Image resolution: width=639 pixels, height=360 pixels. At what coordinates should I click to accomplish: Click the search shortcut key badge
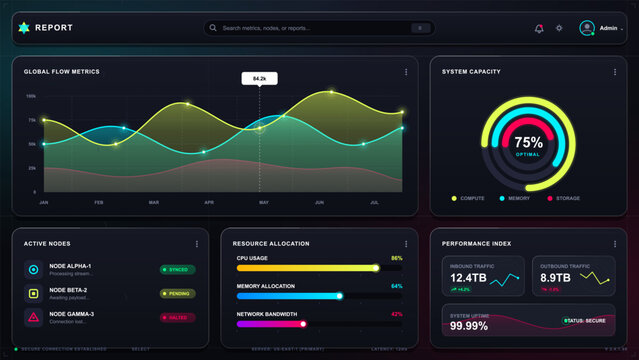[420, 28]
